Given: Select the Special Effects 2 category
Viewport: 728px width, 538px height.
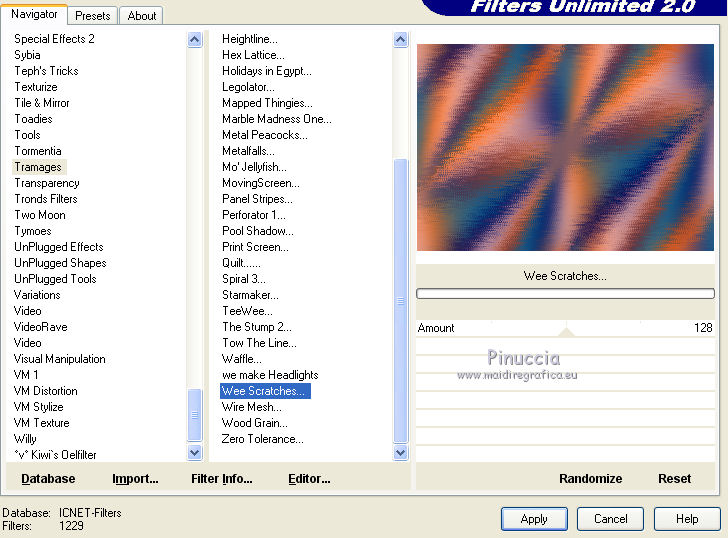Looking at the screenshot, I should [54, 39].
